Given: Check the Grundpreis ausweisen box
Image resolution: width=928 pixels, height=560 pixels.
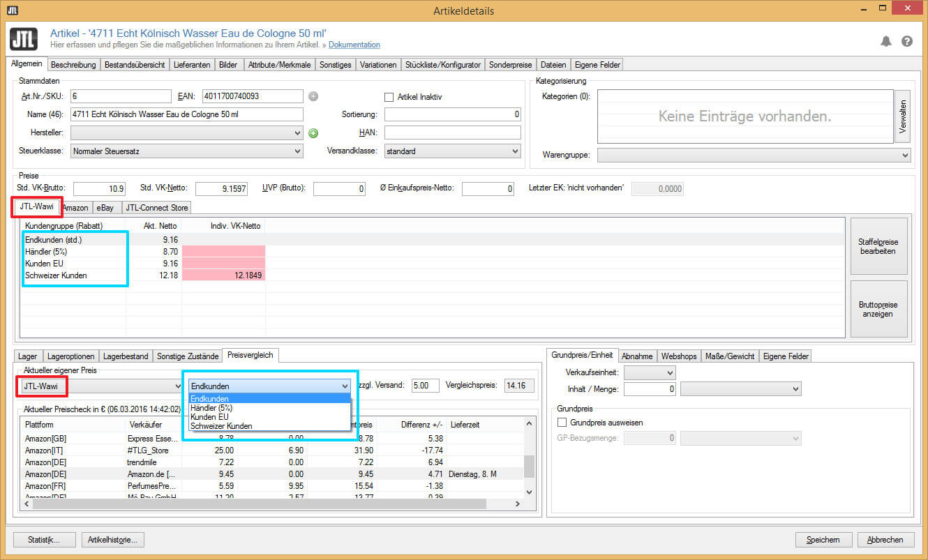Looking at the screenshot, I should click(562, 423).
